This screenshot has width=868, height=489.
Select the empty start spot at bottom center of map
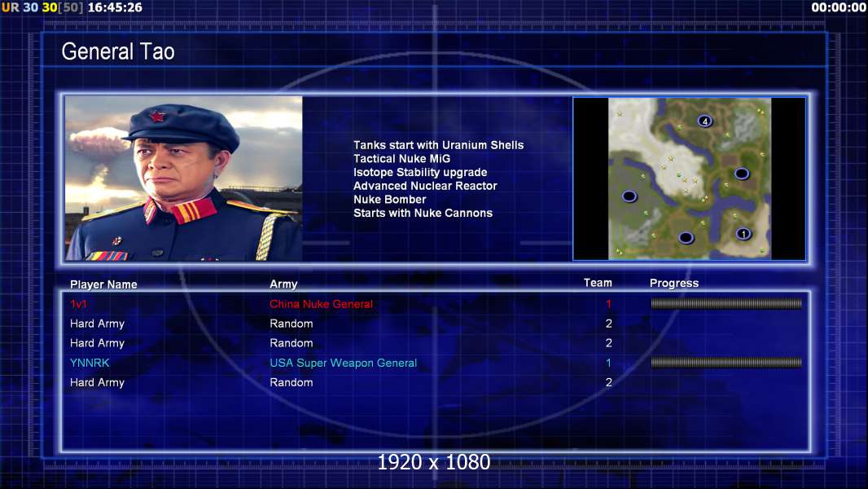click(x=686, y=238)
